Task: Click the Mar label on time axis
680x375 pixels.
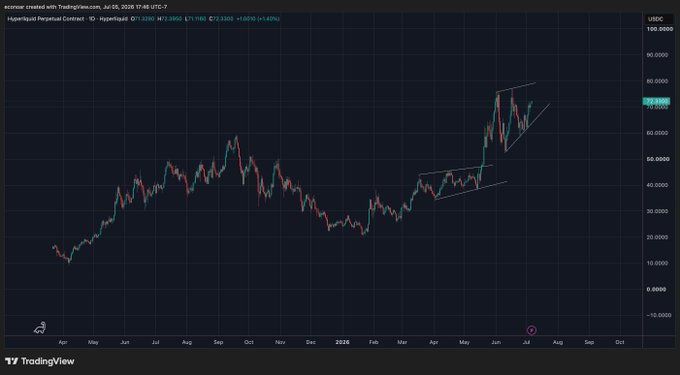Action: [402, 342]
